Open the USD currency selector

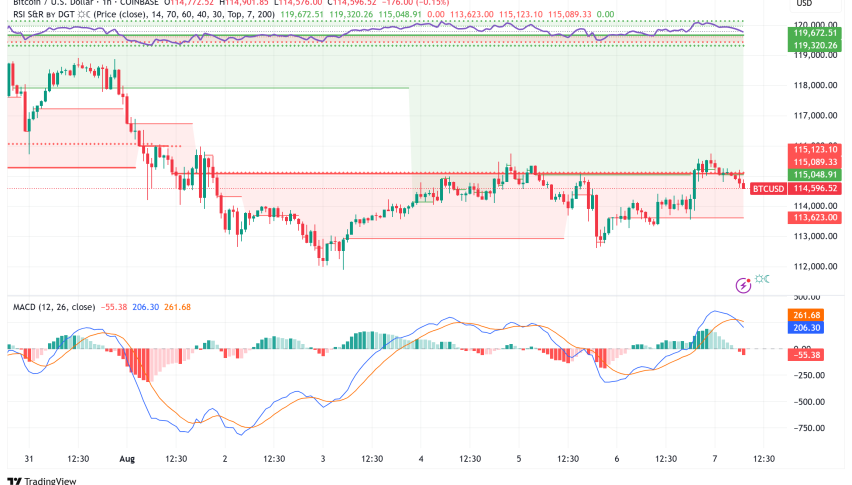pos(804,3)
